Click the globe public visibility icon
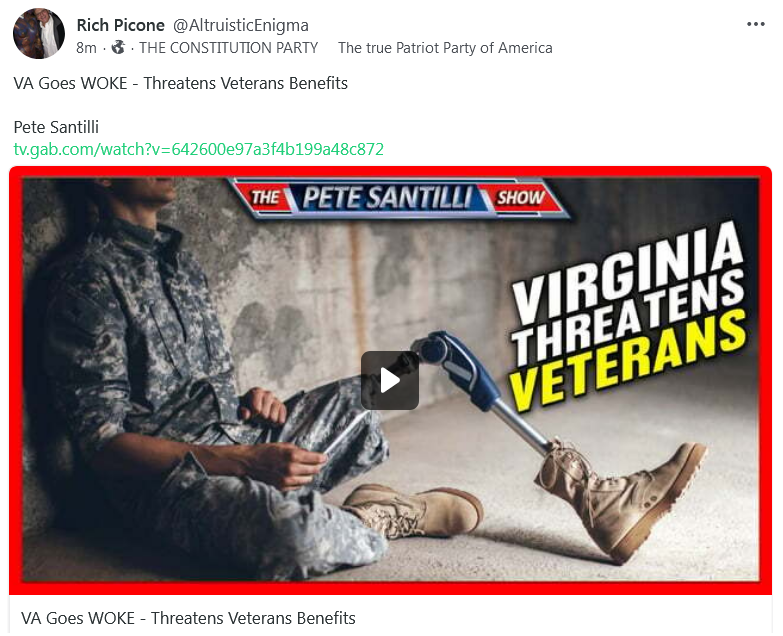This screenshot has width=783, height=636. 118,47
